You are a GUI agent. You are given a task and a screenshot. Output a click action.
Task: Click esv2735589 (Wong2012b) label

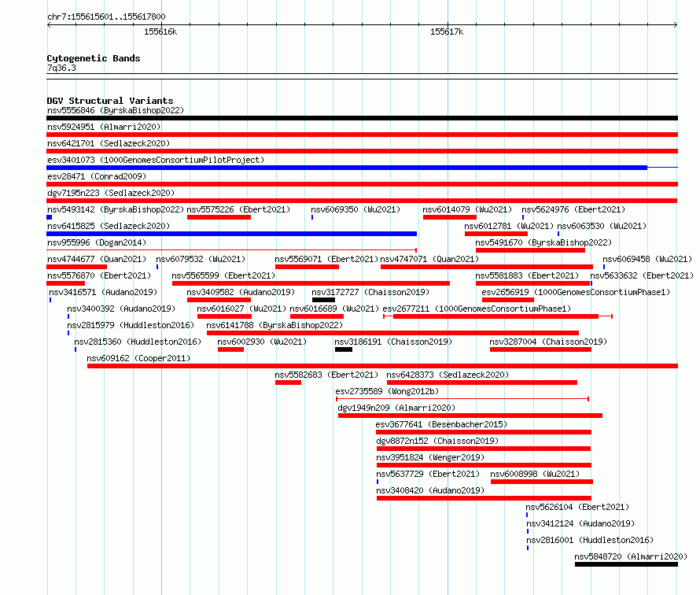click(x=387, y=391)
